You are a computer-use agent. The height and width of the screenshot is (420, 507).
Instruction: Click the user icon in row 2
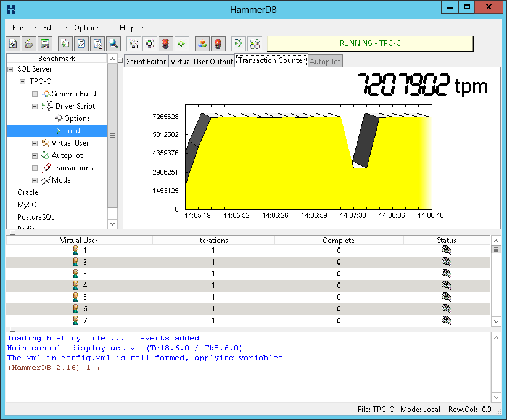click(x=76, y=262)
